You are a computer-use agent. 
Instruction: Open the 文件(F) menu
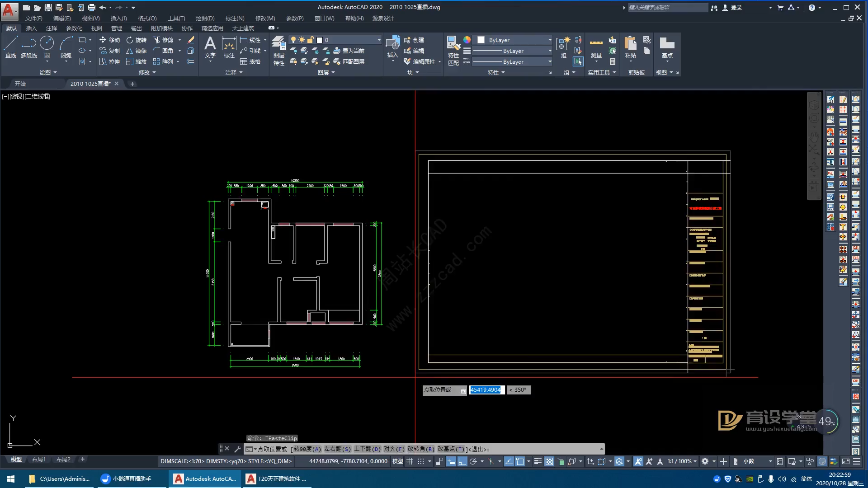pos(33,18)
